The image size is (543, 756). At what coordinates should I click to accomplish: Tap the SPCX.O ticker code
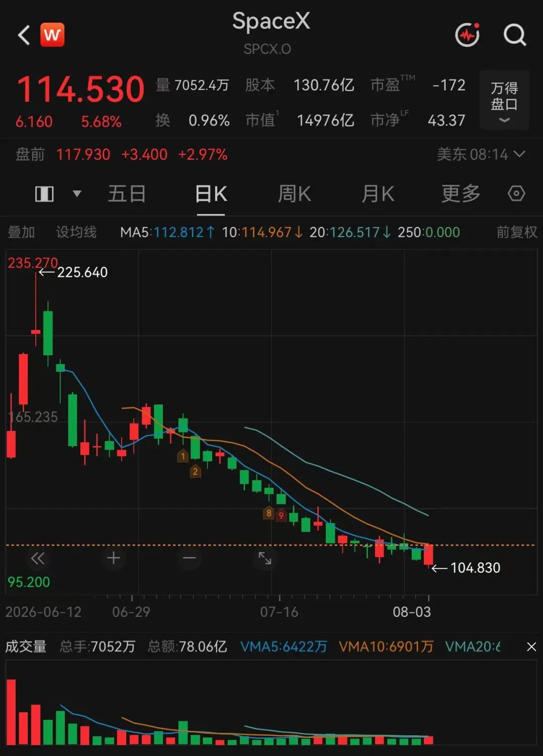(x=267, y=49)
